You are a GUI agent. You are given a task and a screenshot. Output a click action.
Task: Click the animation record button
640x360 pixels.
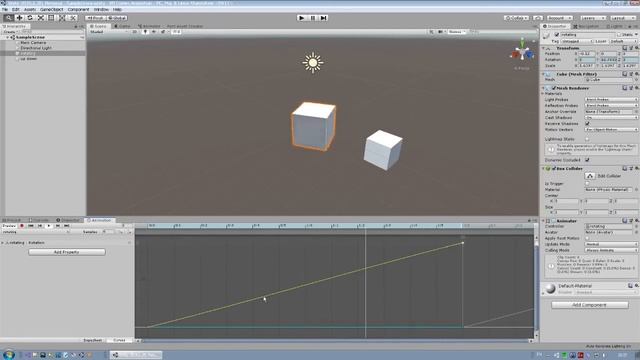(22, 226)
